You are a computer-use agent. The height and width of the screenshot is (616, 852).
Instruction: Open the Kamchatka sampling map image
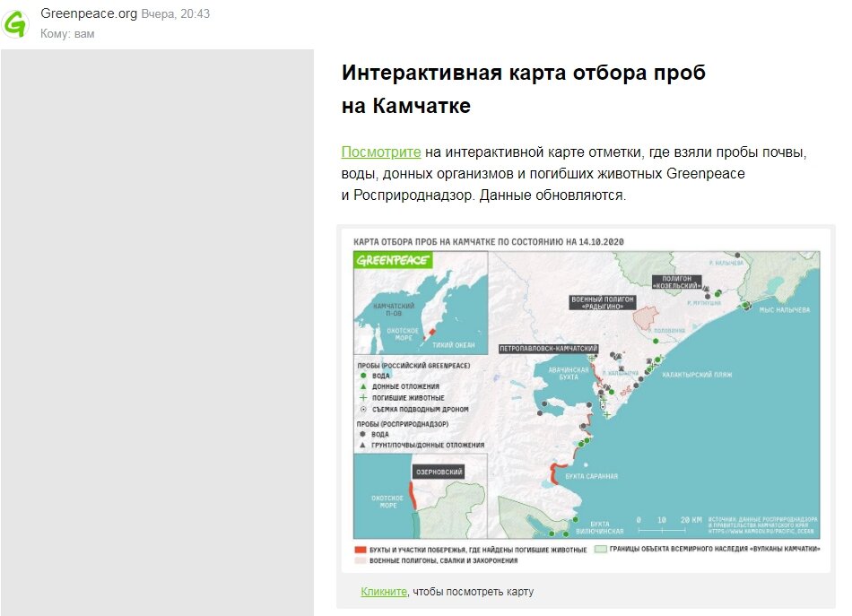point(586,401)
